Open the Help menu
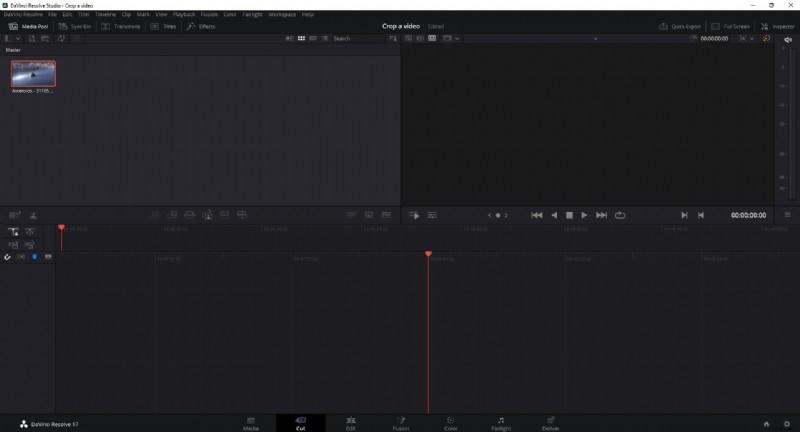Viewport: 800px width, 432px height. [x=308, y=14]
